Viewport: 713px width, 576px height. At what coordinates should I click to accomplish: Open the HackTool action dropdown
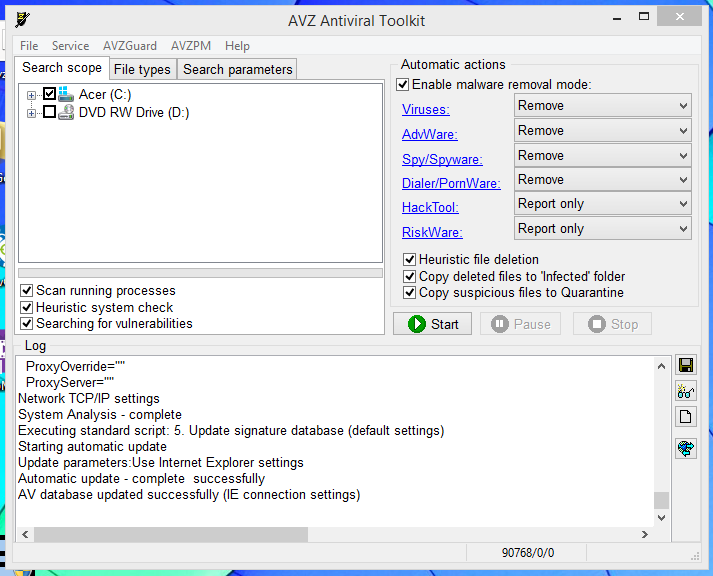[x=603, y=204]
